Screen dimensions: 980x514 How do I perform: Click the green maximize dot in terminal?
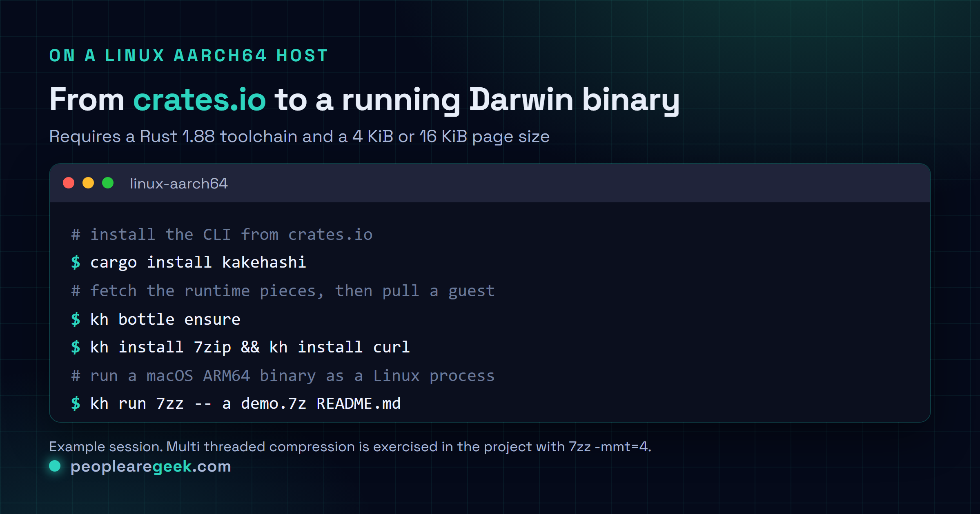click(x=108, y=183)
